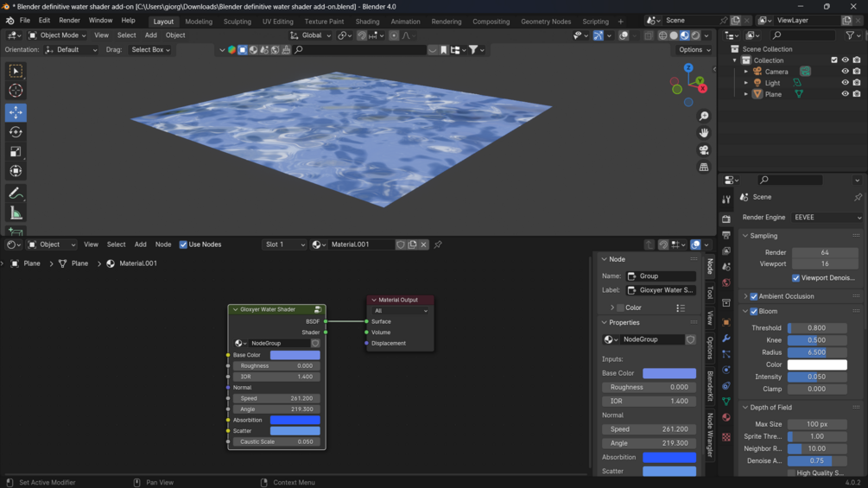
Task: Switch to the Geometry Nodes workspace tab
Action: 545,22
